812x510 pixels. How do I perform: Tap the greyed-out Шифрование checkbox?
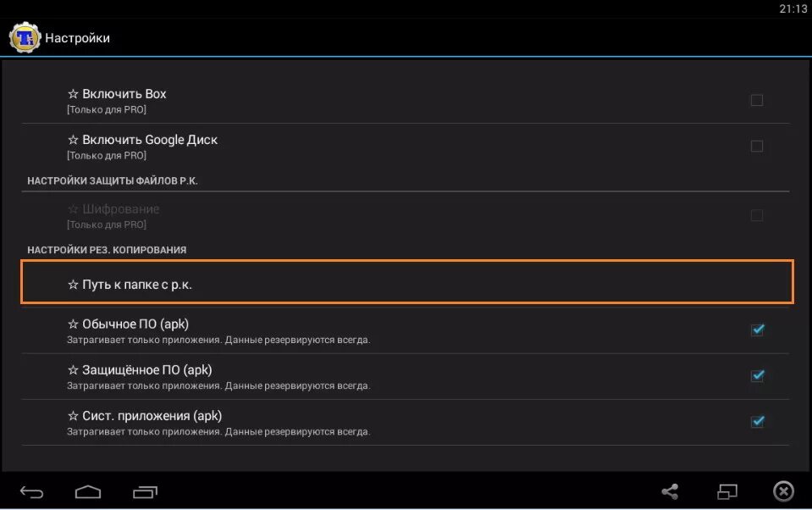point(757,215)
